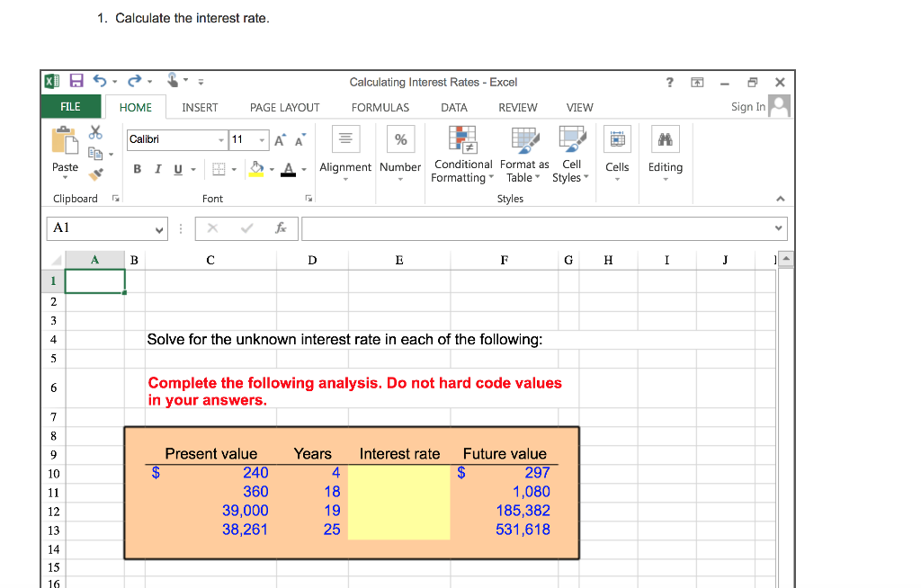Switch to the FORMULAS tab

[380, 108]
